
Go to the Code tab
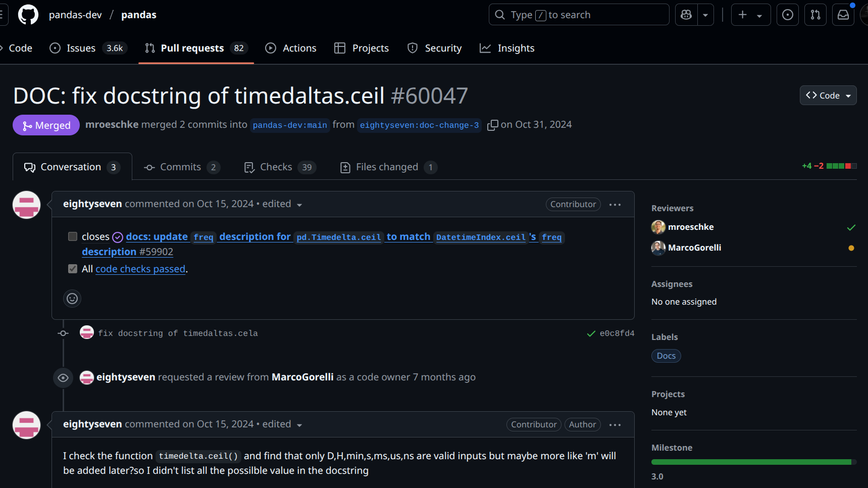point(16,48)
